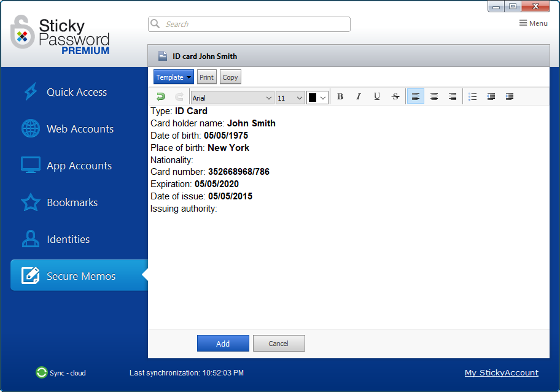Toggle underline formatting
This screenshot has width=560, height=392.
click(x=377, y=97)
